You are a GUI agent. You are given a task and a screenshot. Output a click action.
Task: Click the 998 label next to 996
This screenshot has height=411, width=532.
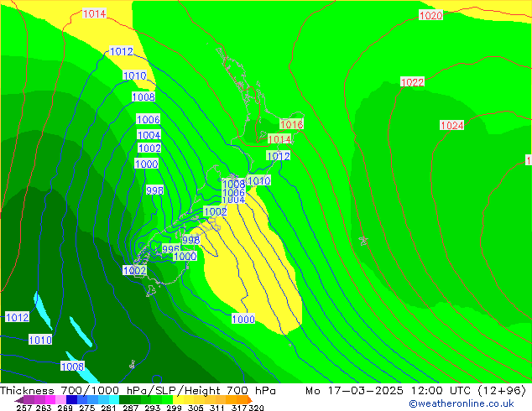point(191,240)
